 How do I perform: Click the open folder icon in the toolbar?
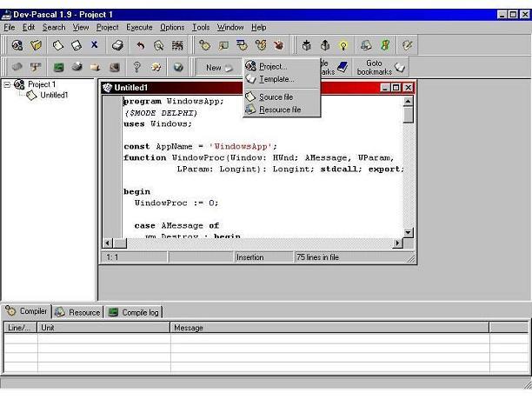click(36, 45)
